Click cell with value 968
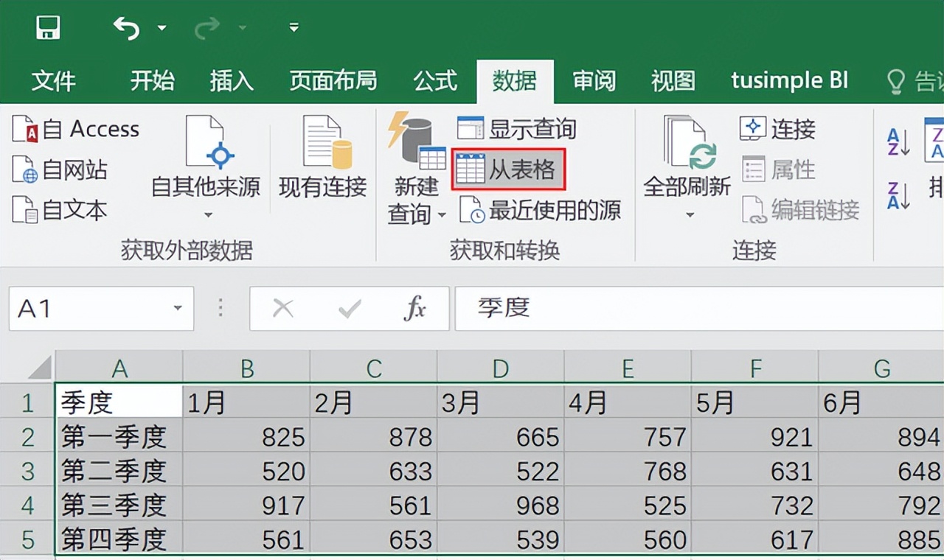The height and width of the screenshot is (560, 944). click(501, 505)
